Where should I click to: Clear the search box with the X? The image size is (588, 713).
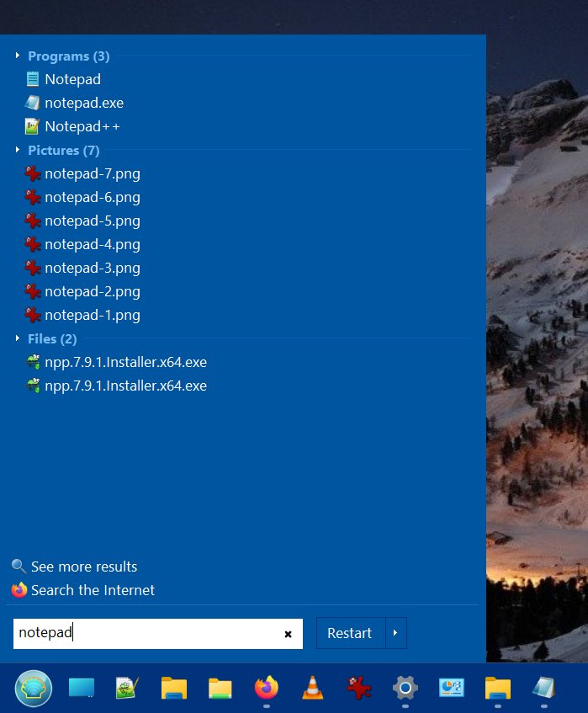click(x=288, y=634)
